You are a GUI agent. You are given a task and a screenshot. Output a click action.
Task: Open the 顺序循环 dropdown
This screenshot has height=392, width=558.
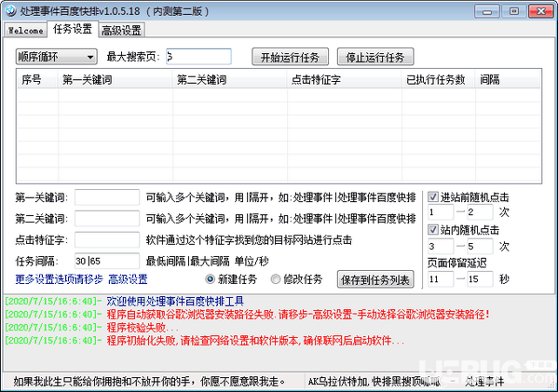(57, 57)
